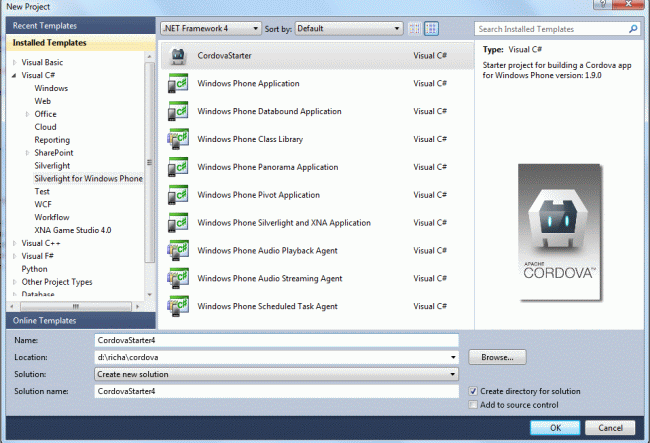Viewport: 650px width, 443px height.
Task: Click the Scheduled Task Agent template icon
Action: pos(178,306)
